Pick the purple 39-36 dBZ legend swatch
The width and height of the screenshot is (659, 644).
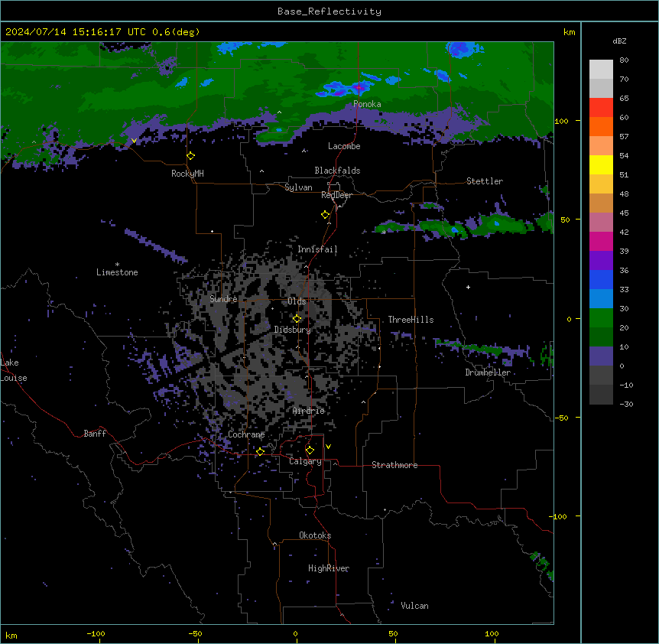pyautogui.click(x=601, y=261)
